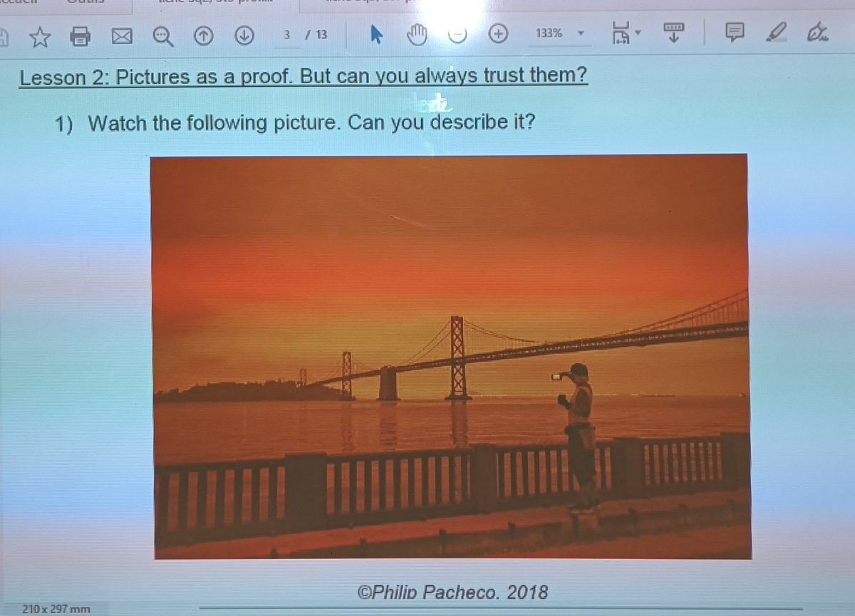Open the sign document pen tool
Screen dimensions: 855x616
pyautogui.click(x=818, y=32)
